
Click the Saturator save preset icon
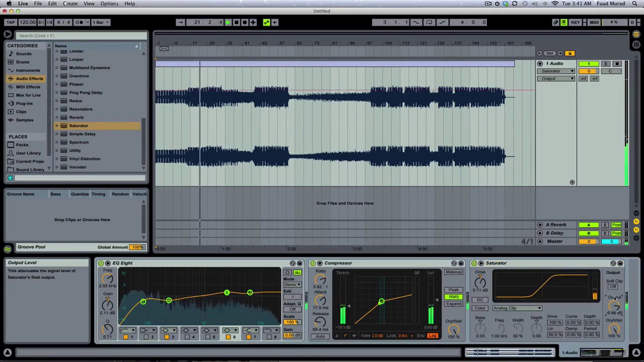620,263
